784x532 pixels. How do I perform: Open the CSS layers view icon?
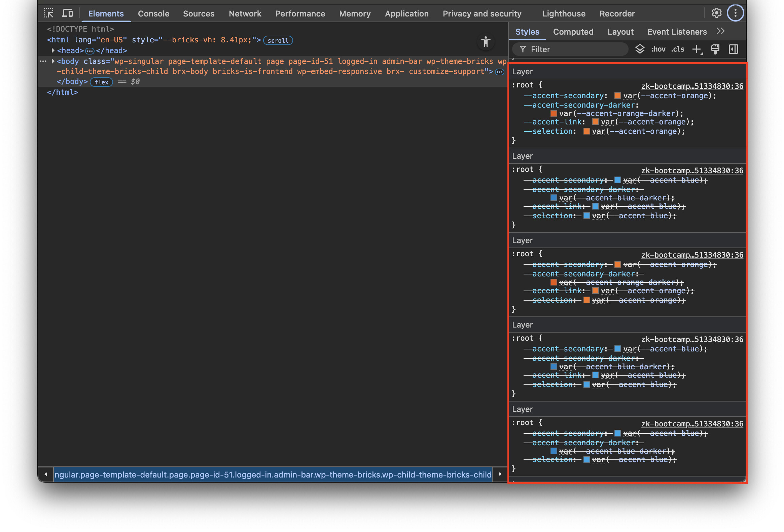click(640, 49)
